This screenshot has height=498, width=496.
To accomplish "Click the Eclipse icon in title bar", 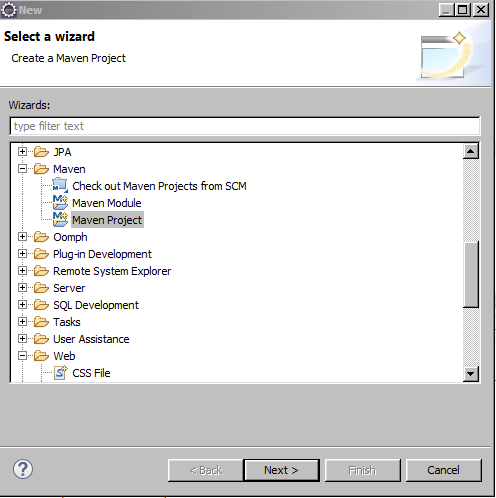I will (x=8, y=10).
